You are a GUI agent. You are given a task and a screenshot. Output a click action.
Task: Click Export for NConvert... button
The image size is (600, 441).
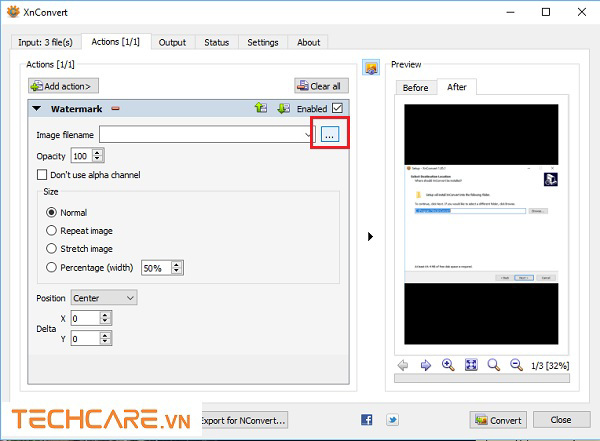[245, 420]
